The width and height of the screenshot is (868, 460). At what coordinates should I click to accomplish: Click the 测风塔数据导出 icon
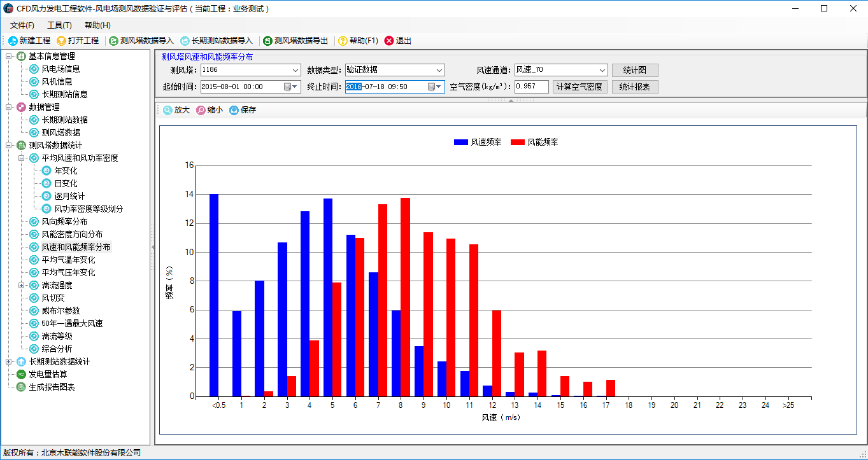tap(267, 41)
